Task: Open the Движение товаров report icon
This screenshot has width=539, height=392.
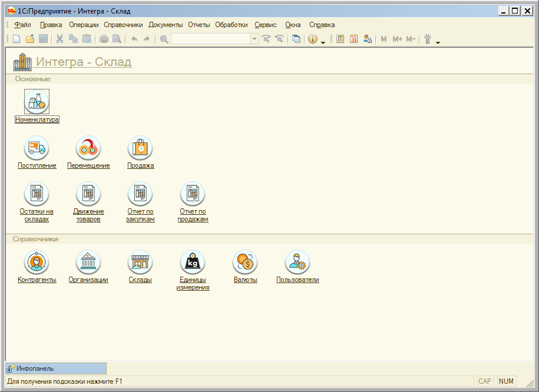Action: pyautogui.click(x=88, y=194)
